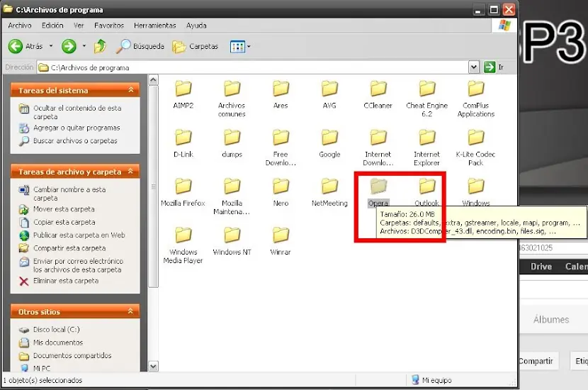Screen dimensions: 588x390
Task: Select the Windows Media Player folder
Action: [183, 245]
